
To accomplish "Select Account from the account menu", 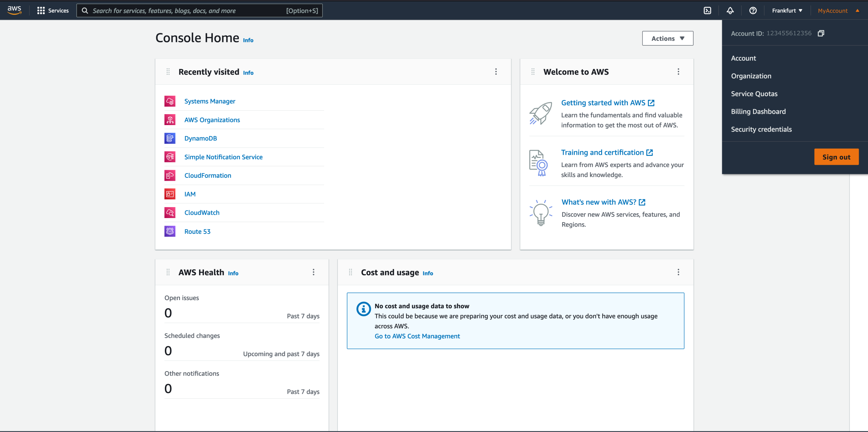I will coord(743,58).
